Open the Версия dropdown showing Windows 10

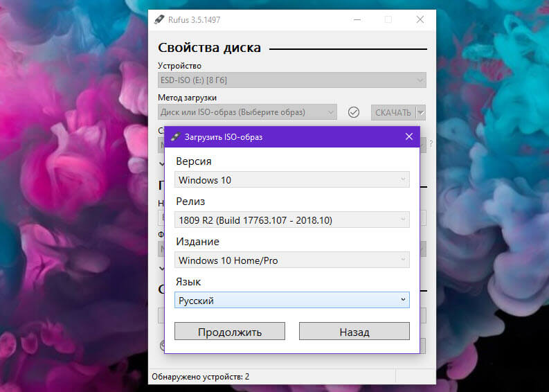pos(291,179)
